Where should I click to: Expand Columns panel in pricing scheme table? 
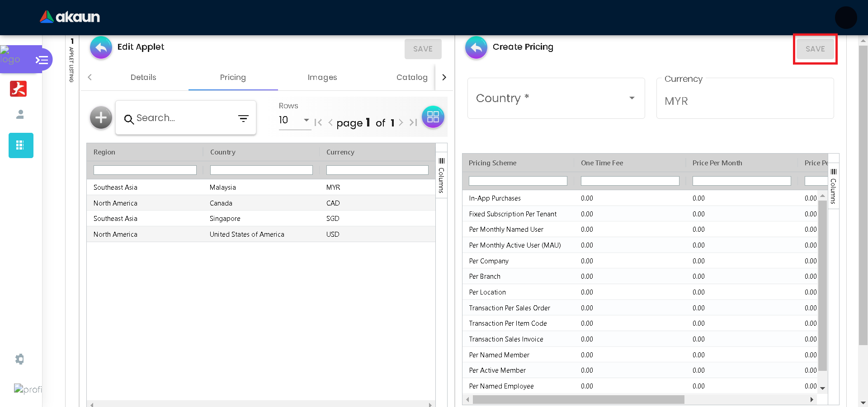(833, 186)
